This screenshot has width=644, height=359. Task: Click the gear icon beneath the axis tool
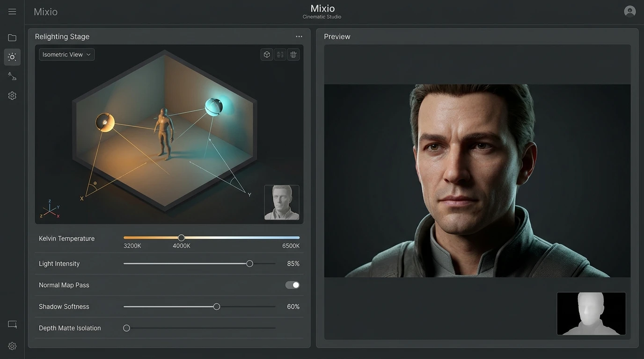(x=12, y=95)
